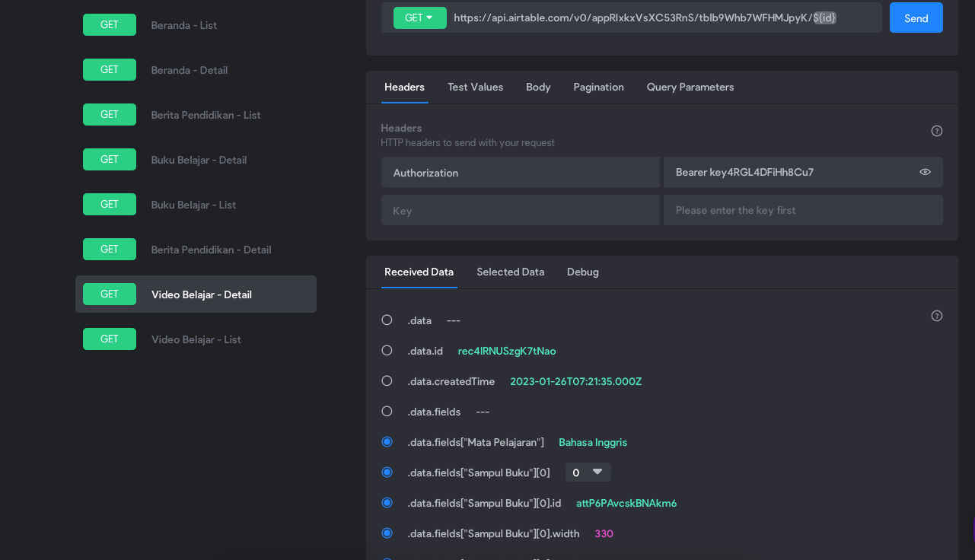Image resolution: width=975 pixels, height=560 pixels.
Task: Click the width value 330
Action: click(x=604, y=533)
